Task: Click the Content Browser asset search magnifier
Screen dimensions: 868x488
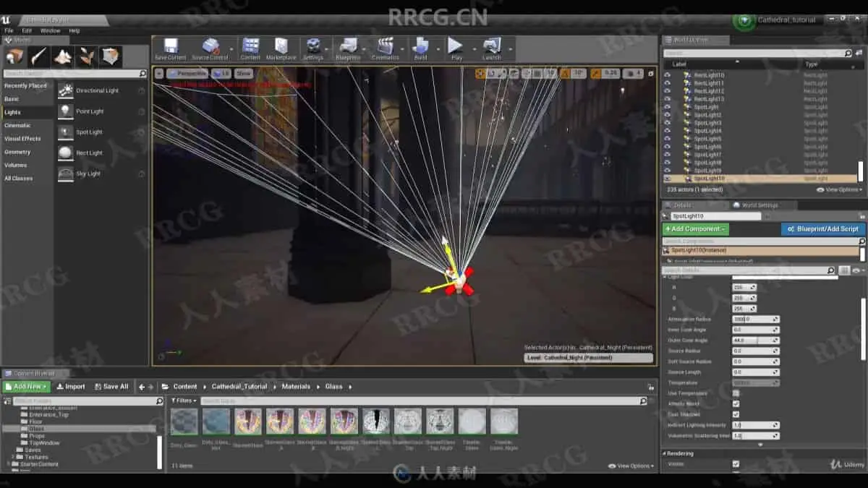Action: click(643, 401)
